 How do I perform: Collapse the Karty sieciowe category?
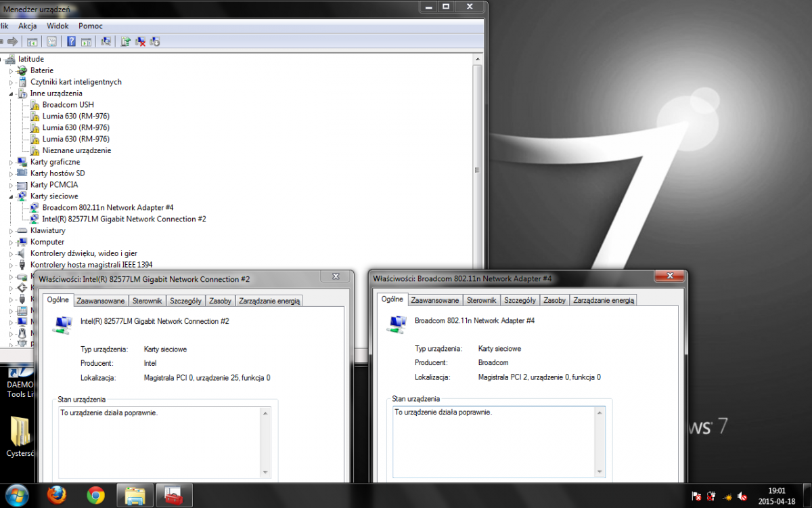pos(11,196)
